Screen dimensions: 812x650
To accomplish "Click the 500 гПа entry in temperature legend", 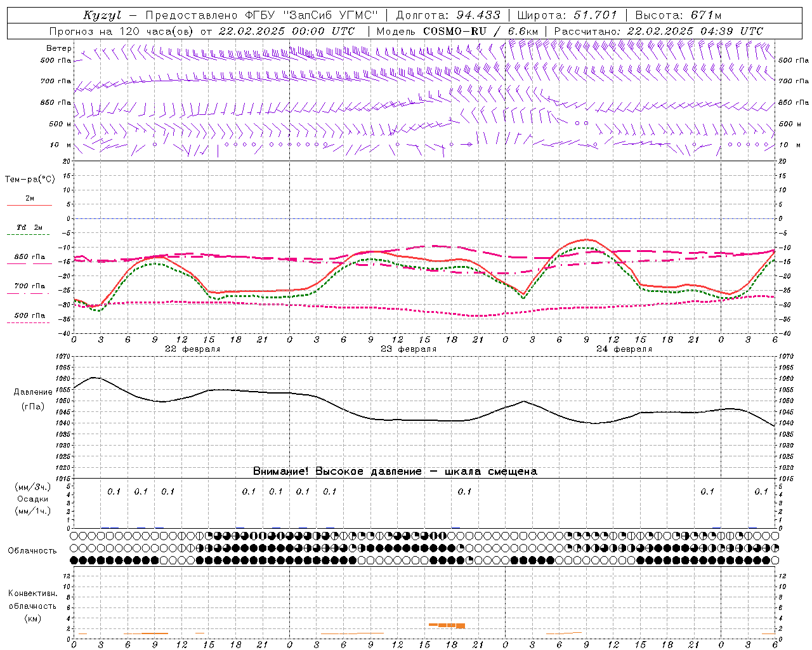I will pos(29,315).
